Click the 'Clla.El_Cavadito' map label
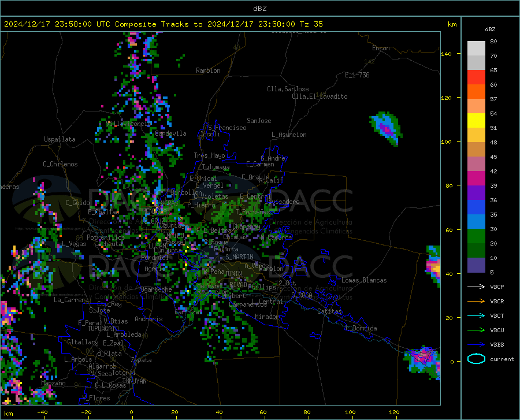 click(320, 96)
